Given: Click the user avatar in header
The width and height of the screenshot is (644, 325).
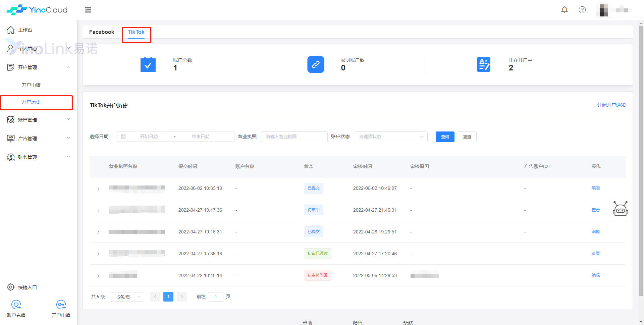Looking at the screenshot, I should 604,10.
